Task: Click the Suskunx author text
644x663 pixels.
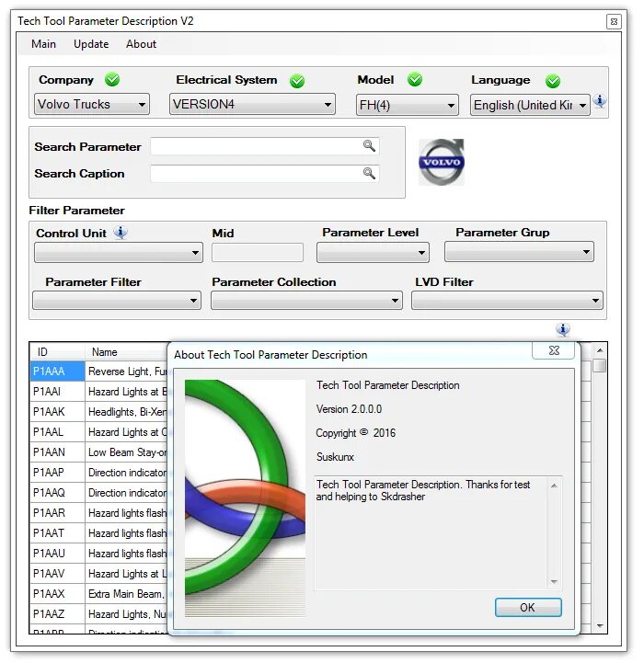Action: tap(335, 457)
